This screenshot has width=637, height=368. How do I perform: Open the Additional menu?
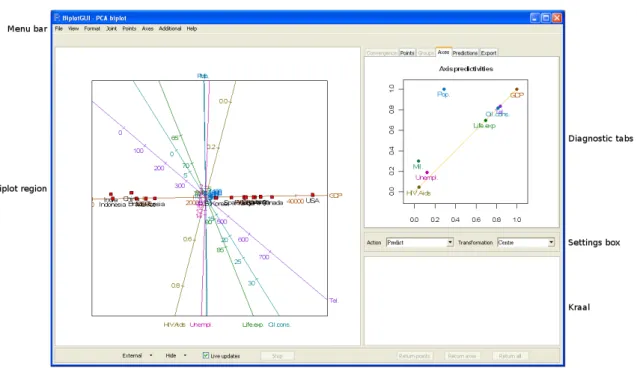point(170,29)
